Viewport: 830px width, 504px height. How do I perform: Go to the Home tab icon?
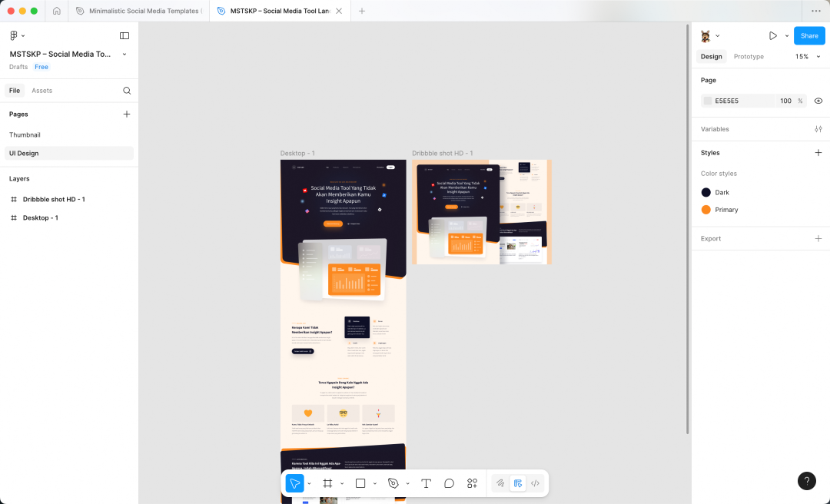click(57, 11)
